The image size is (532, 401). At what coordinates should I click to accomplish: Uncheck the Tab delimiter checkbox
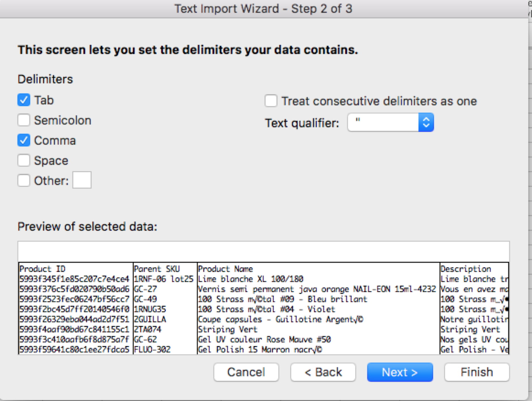click(24, 100)
